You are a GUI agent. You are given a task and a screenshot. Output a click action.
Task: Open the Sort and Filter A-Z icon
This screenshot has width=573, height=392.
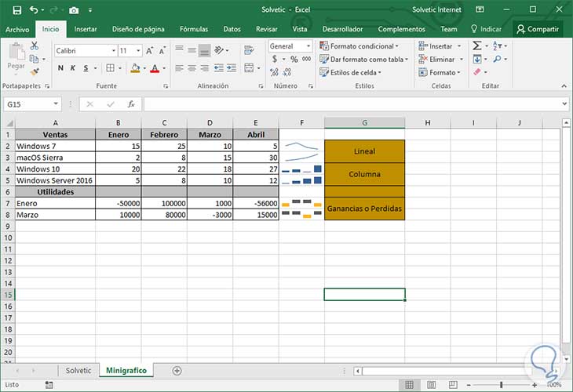click(497, 45)
